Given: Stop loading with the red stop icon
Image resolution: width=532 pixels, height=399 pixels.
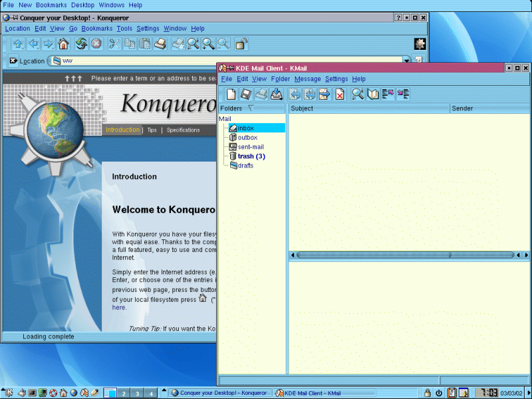Looking at the screenshot, I should (x=96, y=44).
